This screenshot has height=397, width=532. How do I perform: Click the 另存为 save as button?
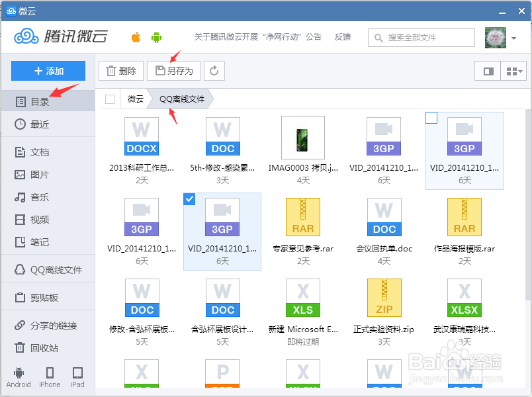tap(174, 71)
